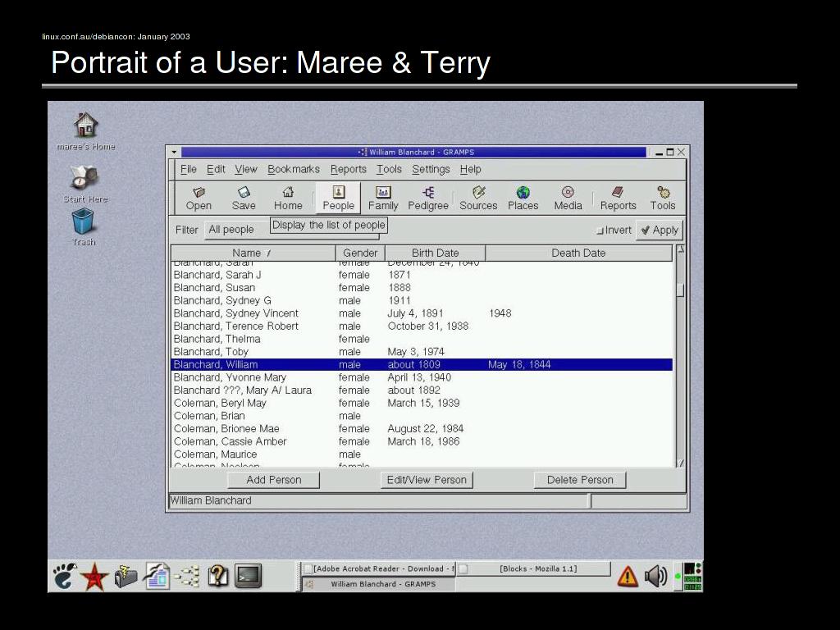Click the Open toolbar icon
The width and height of the screenshot is (840, 630).
tap(199, 198)
